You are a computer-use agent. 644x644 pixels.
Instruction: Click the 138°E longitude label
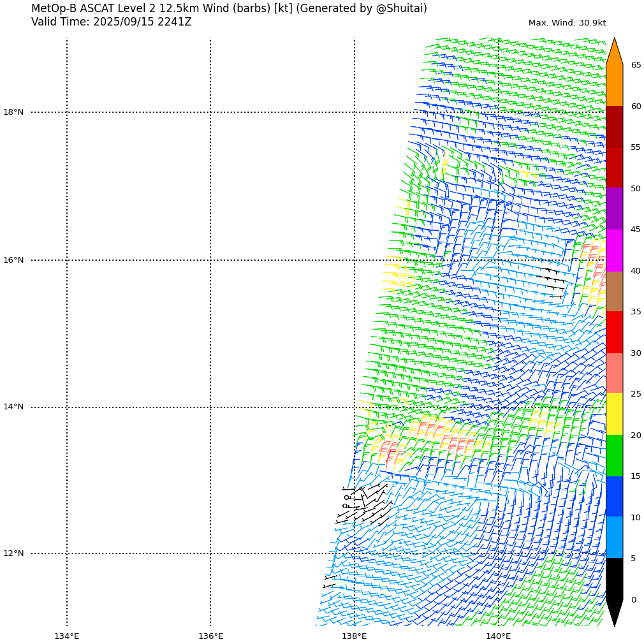tap(355, 636)
